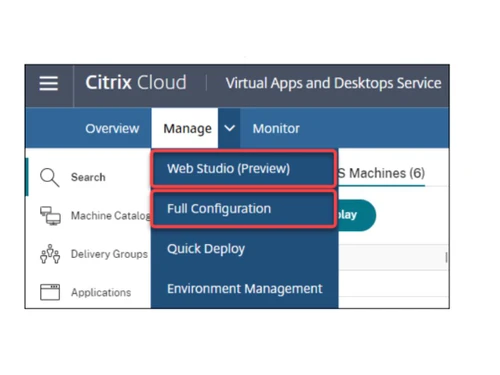Click the Citrix Cloud logo text
The image size is (500, 375).
tap(136, 82)
